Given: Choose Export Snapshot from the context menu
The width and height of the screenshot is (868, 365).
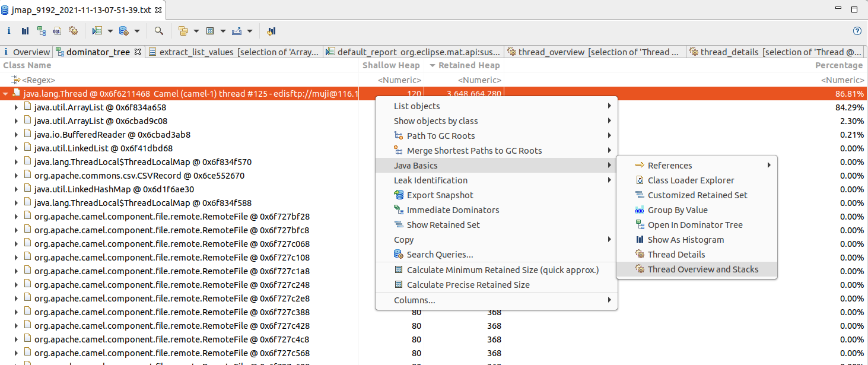Looking at the screenshot, I should click(x=497, y=195).
